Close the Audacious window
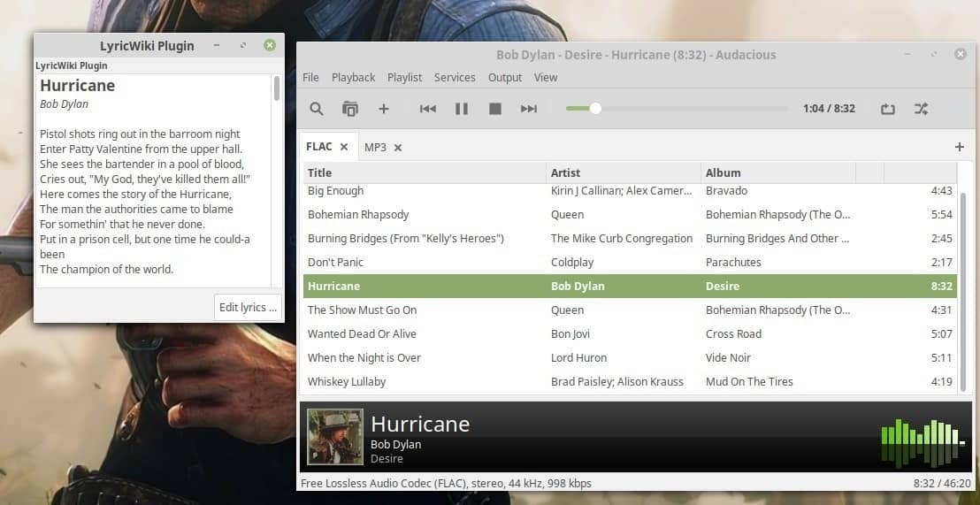The height and width of the screenshot is (505, 980). tap(961, 54)
